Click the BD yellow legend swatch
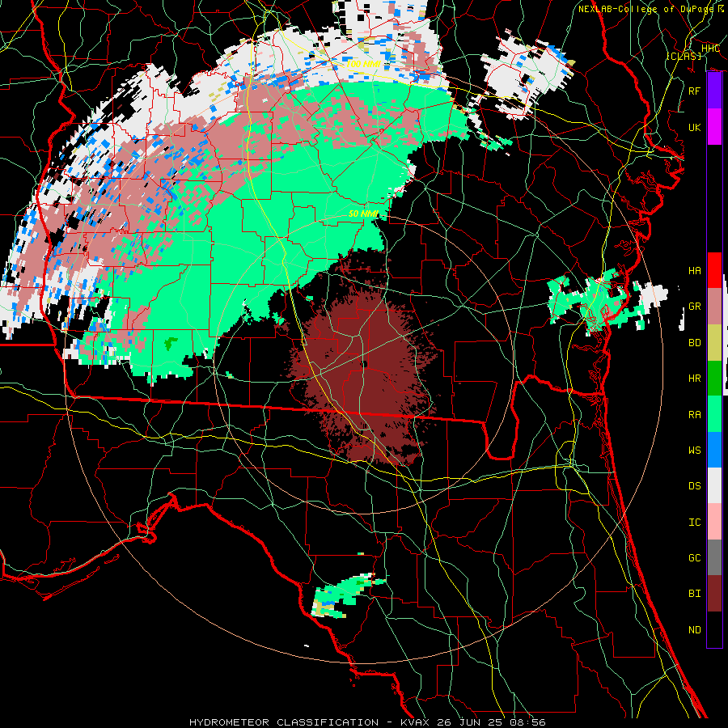Image resolution: width=728 pixels, height=728 pixels. tap(714, 343)
